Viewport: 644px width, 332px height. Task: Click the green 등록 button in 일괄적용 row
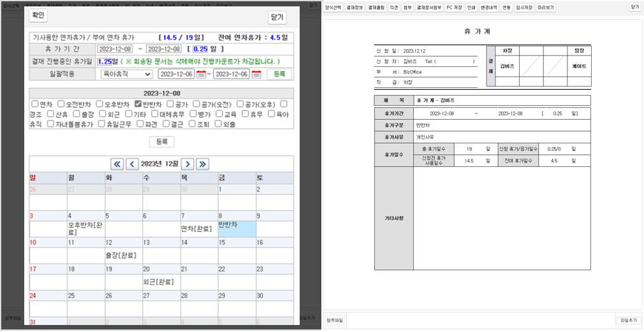[279, 75]
